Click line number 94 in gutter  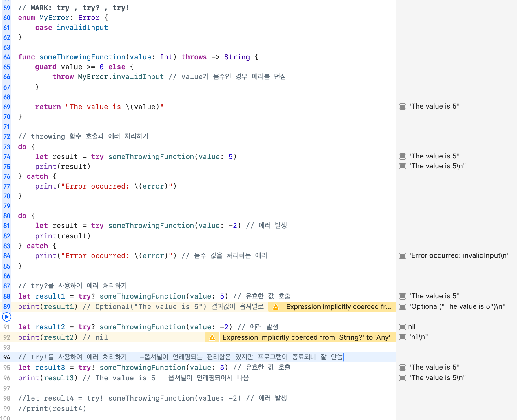tap(7, 357)
